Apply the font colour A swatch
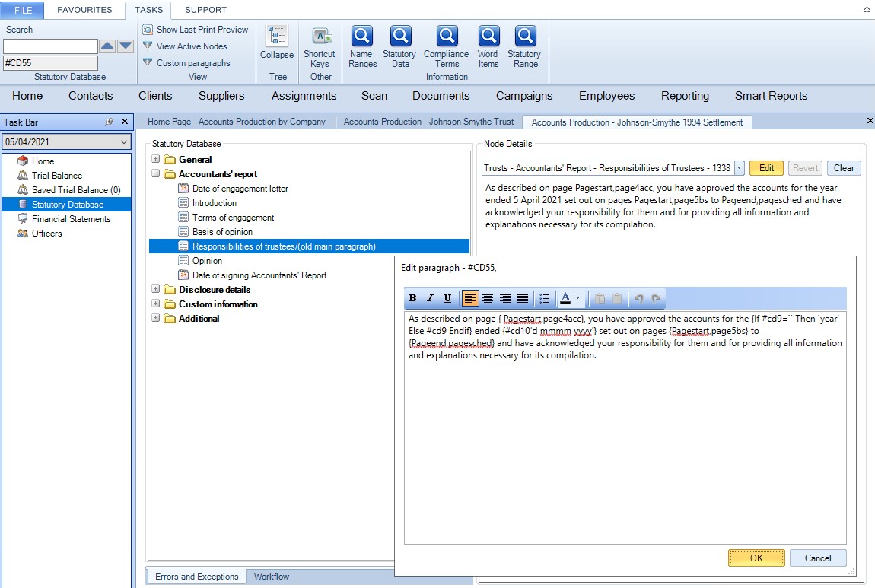Viewport: 875px width, 588px height. [565, 298]
